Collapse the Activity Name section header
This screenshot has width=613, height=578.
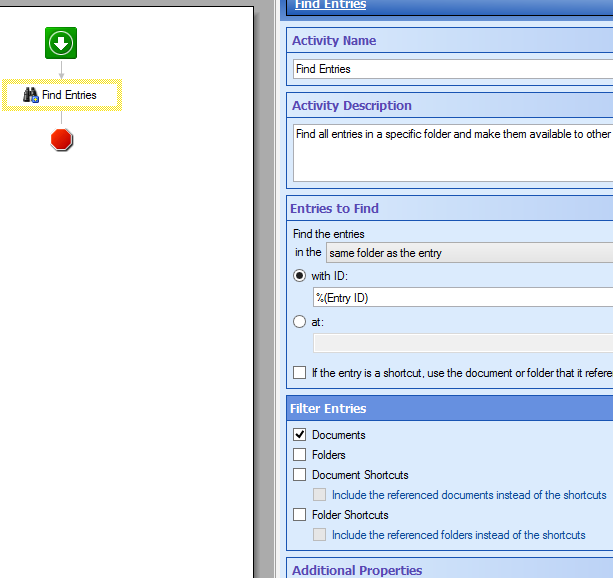coord(450,41)
